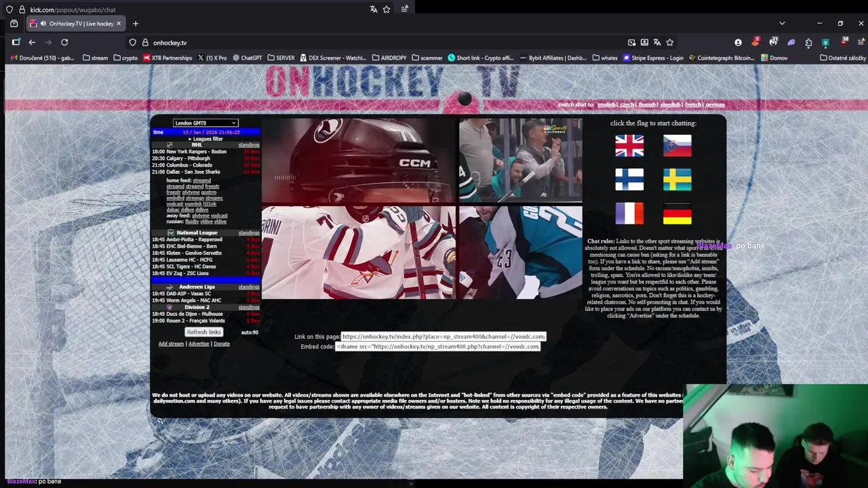Switch chat to english
Screen dimensions: 868x488
click(606, 104)
